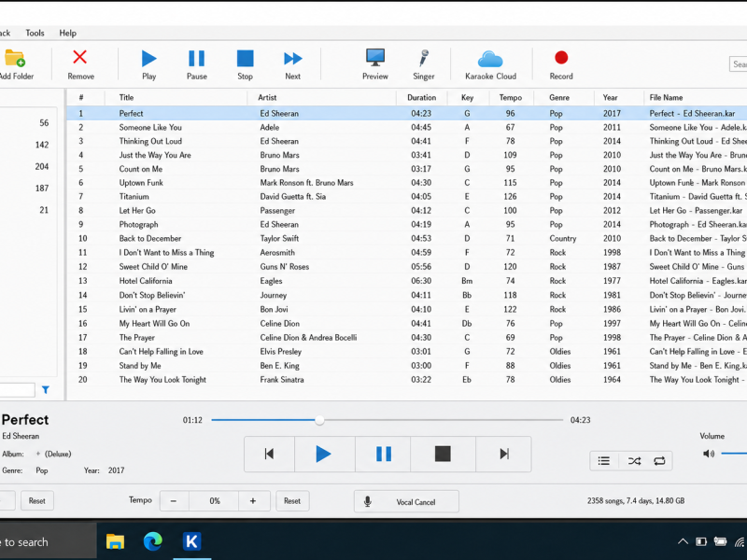The image size is (747, 560).
Task: Click the sidebar count 142
Action: (x=42, y=145)
